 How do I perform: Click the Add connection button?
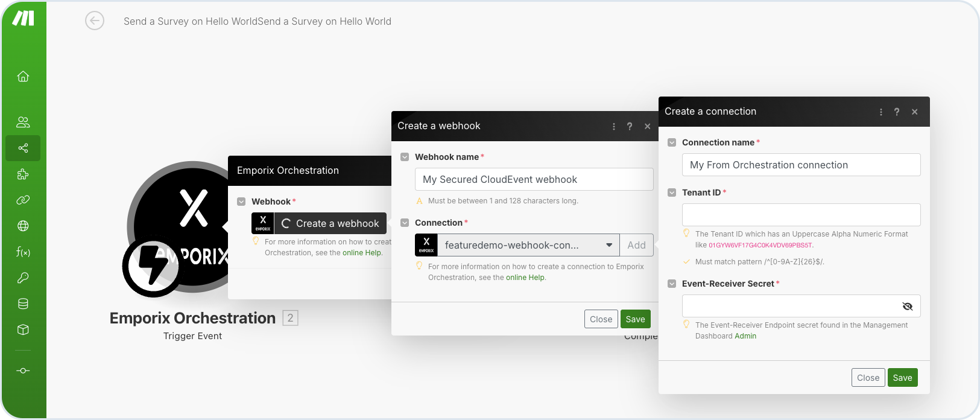[x=636, y=246]
